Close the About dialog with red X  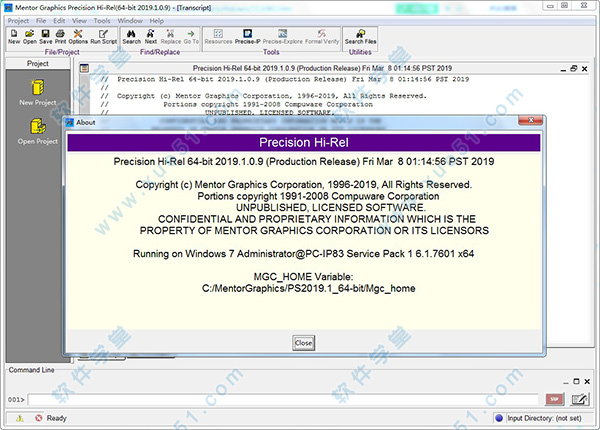click(530, 121)
